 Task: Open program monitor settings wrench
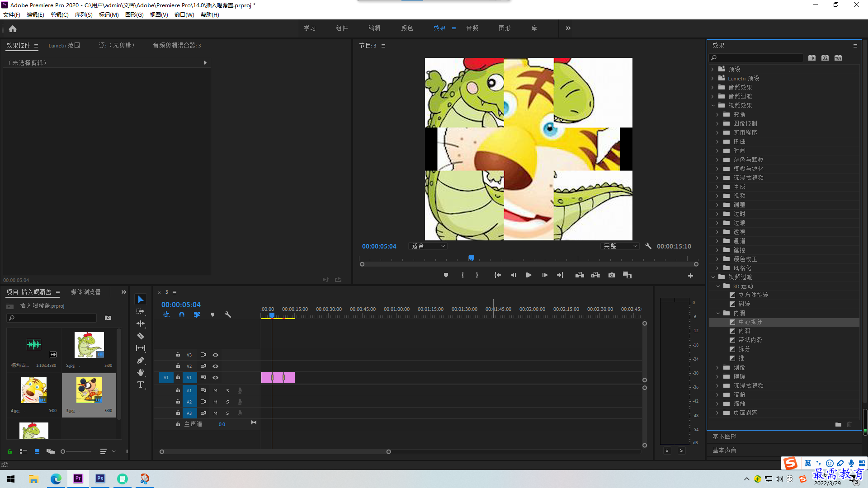click(648, 246)
